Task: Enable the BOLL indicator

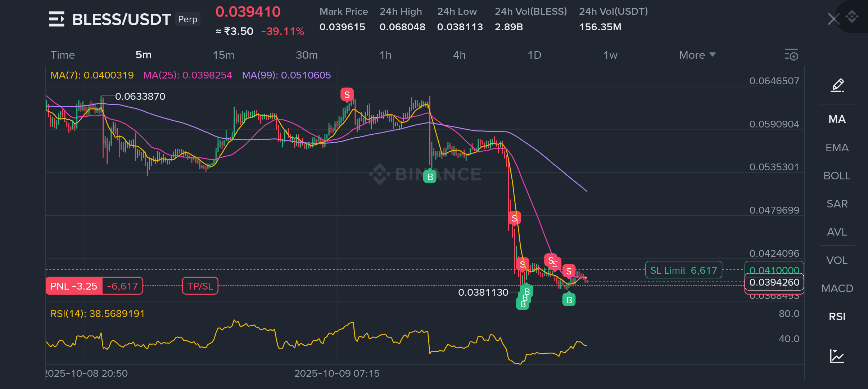Action: [837, 176]
